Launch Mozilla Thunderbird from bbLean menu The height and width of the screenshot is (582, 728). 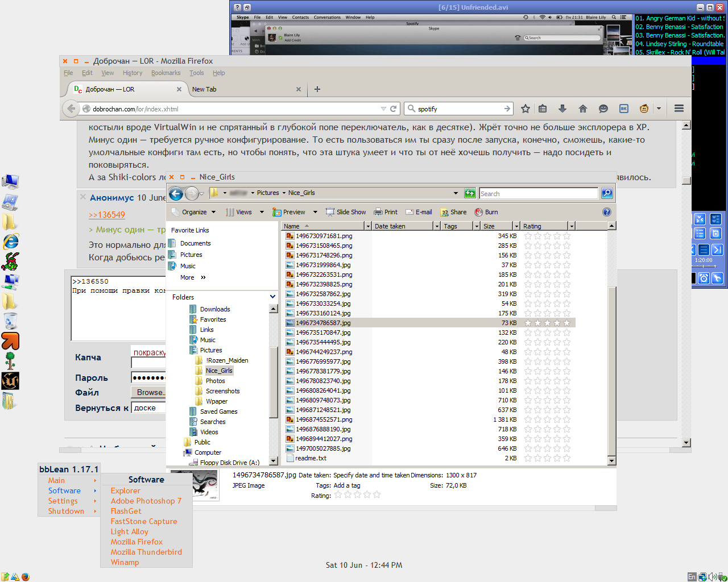pyautogui.click(x=146, y=552)
